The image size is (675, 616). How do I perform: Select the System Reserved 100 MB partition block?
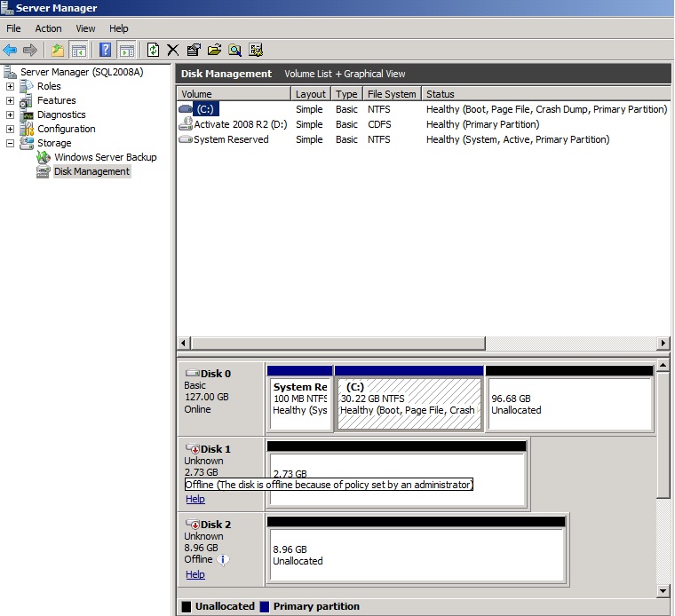pyautogui.click(x=299, y=399)
